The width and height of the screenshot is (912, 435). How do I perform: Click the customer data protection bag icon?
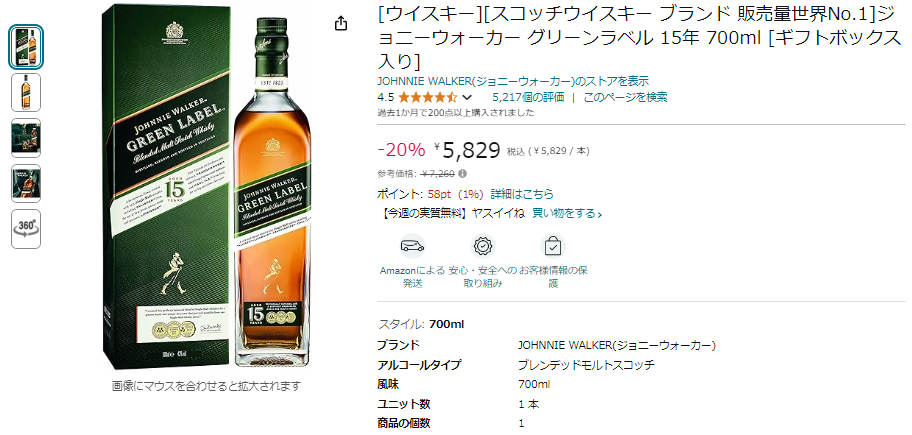553,247
